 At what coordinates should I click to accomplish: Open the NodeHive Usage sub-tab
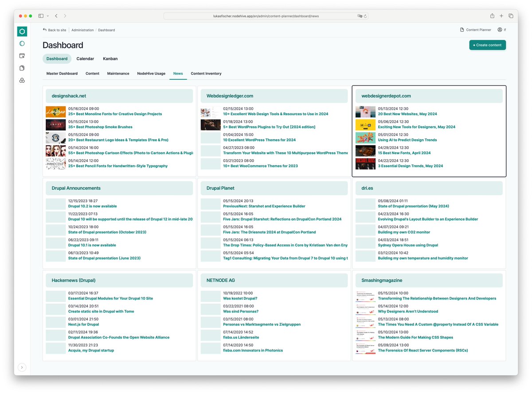[151, 74]
